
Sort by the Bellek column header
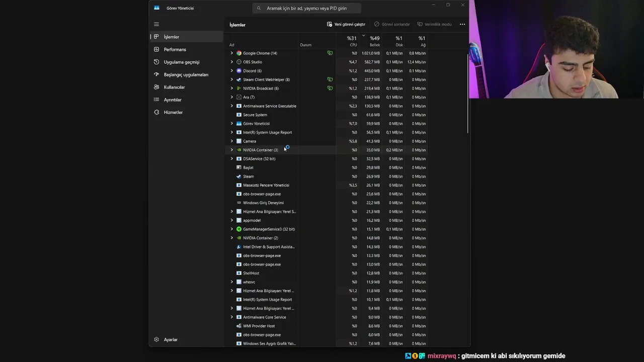click(x=371, y=41)
